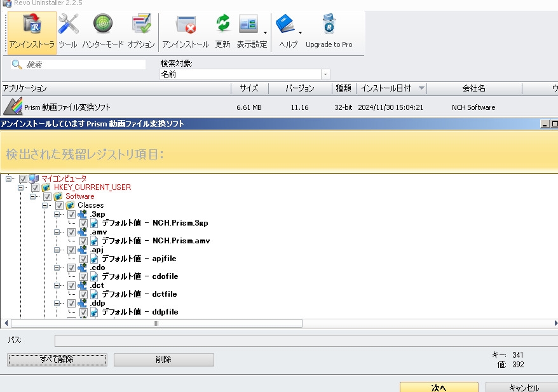Collapse the .dct tree node

point(57,285)
